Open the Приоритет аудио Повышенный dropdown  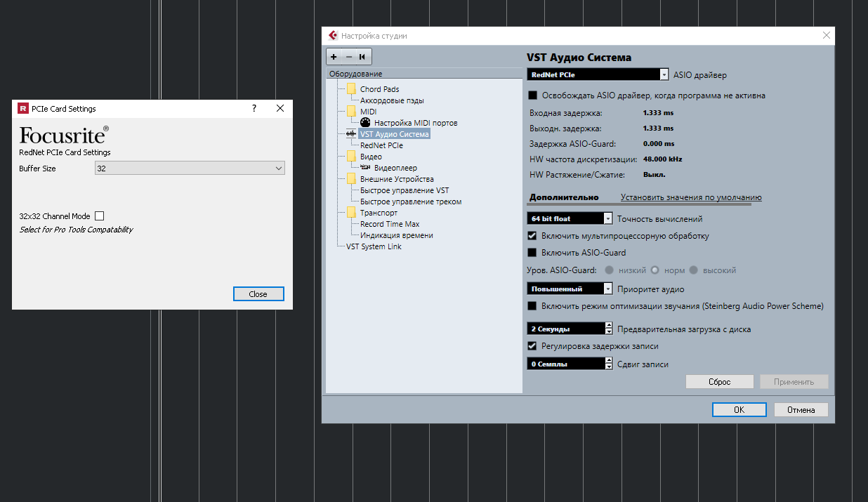click(570, 289)
